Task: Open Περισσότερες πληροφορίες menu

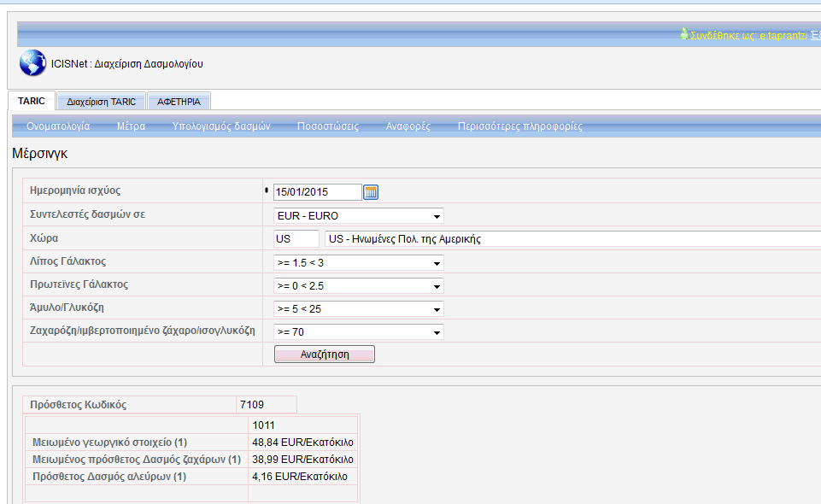Action: pyautogui.click(x=520, y=126)
